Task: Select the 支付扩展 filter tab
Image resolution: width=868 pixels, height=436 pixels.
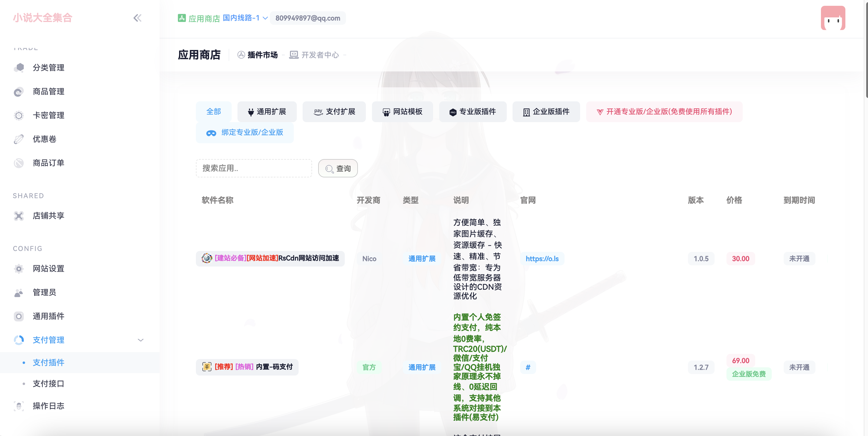Action: [x=334, y=112]
